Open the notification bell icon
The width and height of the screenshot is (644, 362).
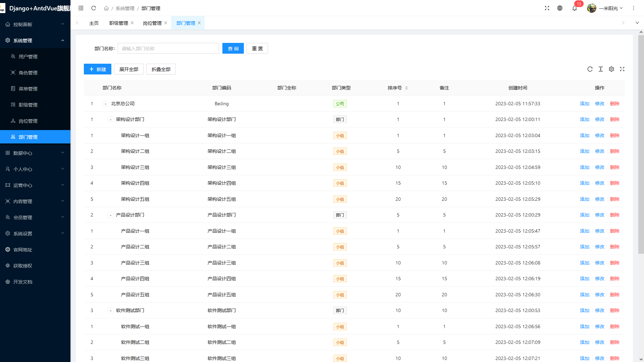(x=575, y=8)
